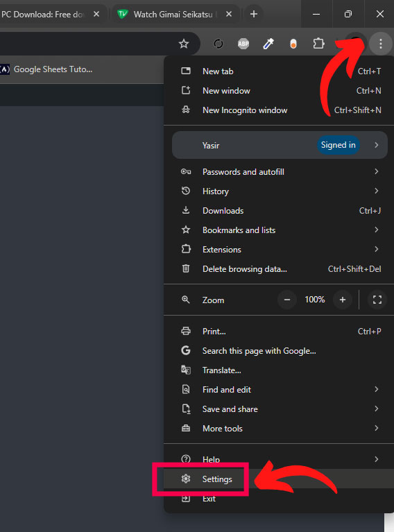Open Save and share submenu
The image size is (394, 532).
tap(279, 409)
